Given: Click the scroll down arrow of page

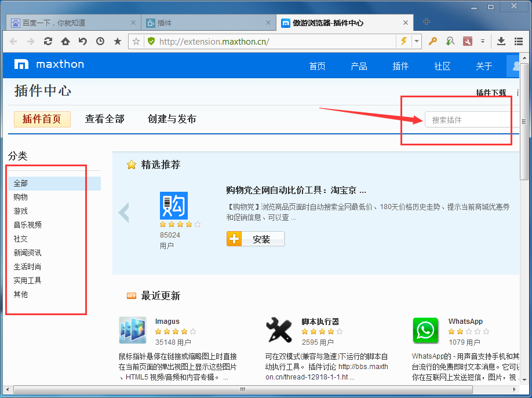Looking at the screenshot, I should click(x=524, y=379).
